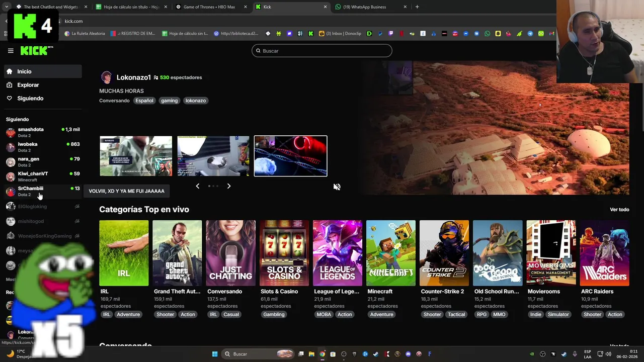Image resolution: width=644 pixels, height=362 pixels.
Task: Unmute the featured stream preview
Action: (337, 187)
